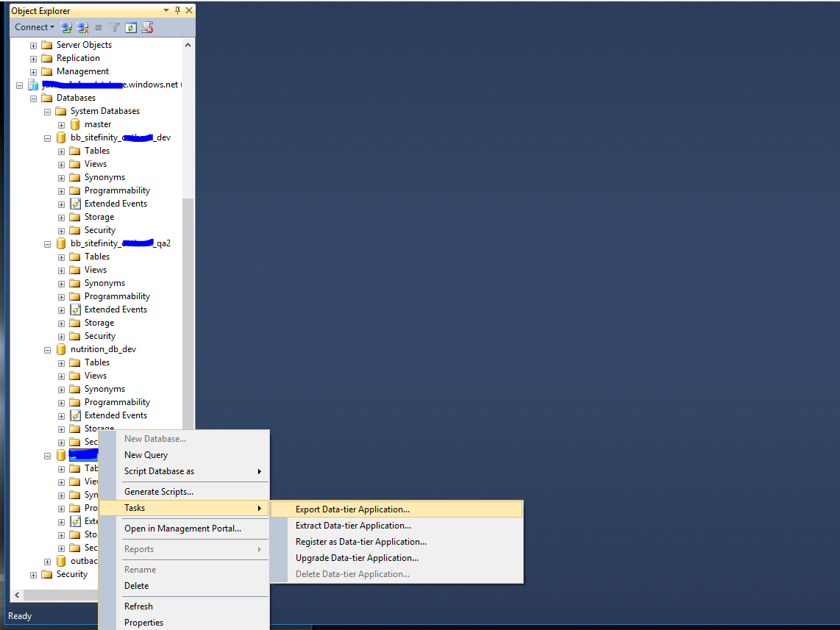Pin the Object Explorer panel with the pin icon
Viewport: 840px width, 630px height.
pos(177,10)
